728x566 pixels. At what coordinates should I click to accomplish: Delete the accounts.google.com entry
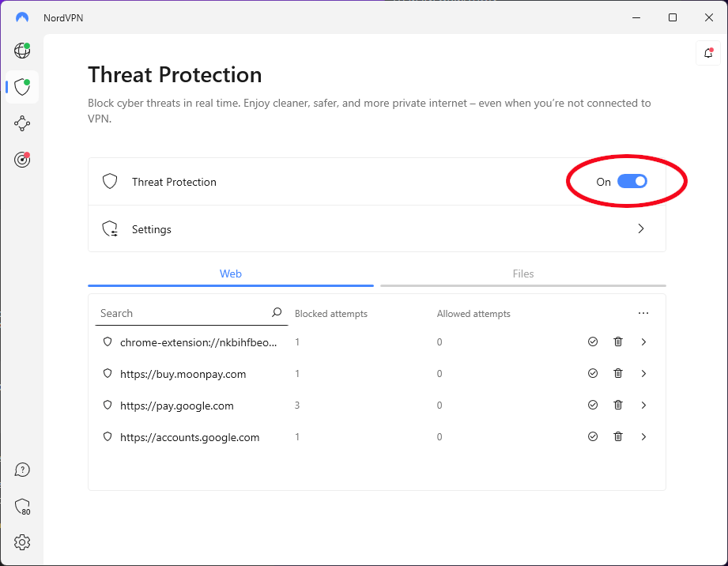618,436
